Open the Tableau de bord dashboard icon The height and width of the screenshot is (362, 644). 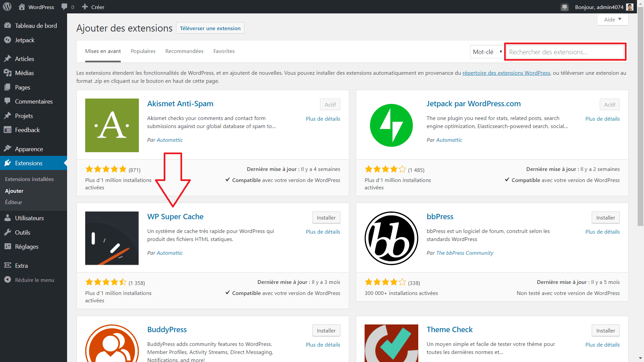click(7, 25)
